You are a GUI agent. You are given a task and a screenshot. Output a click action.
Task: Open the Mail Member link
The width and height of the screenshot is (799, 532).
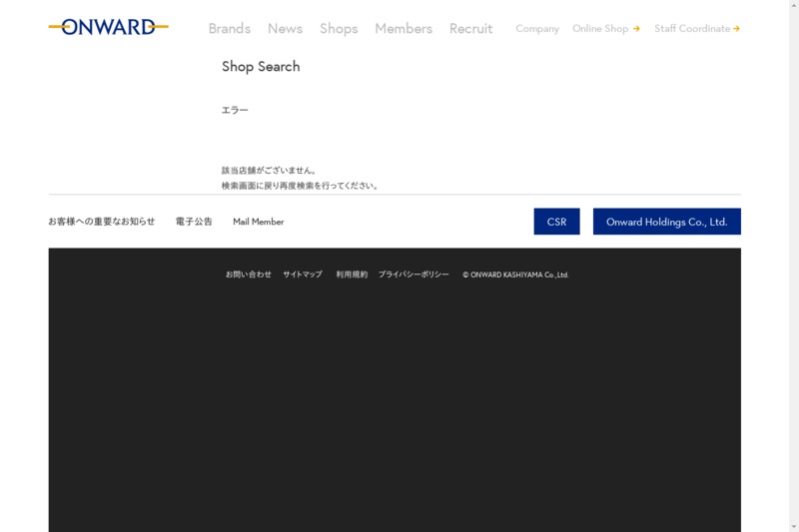259,222
